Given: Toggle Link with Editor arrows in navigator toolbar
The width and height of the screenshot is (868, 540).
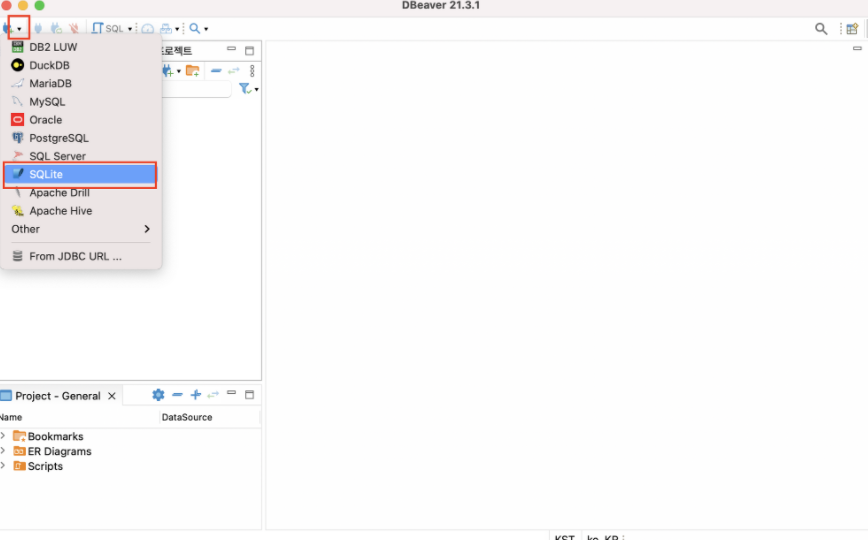Looking at the screenshot, I should [x=234, y=71].
